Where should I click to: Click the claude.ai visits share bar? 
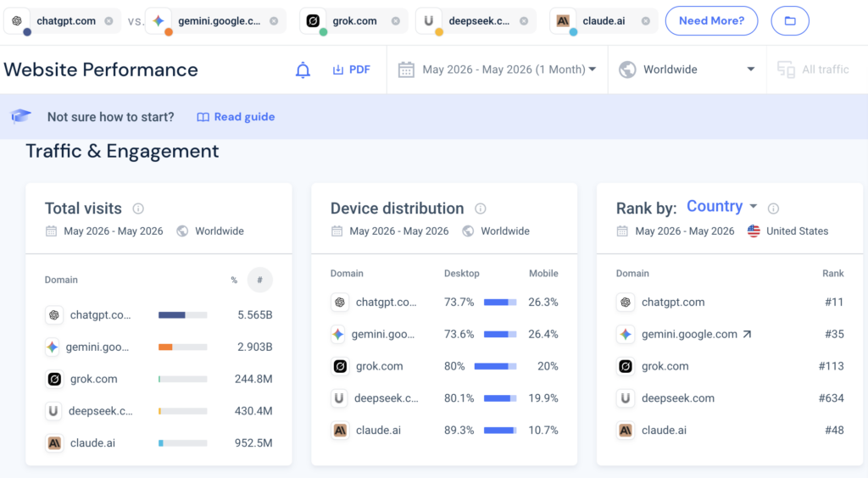[183, 443]
